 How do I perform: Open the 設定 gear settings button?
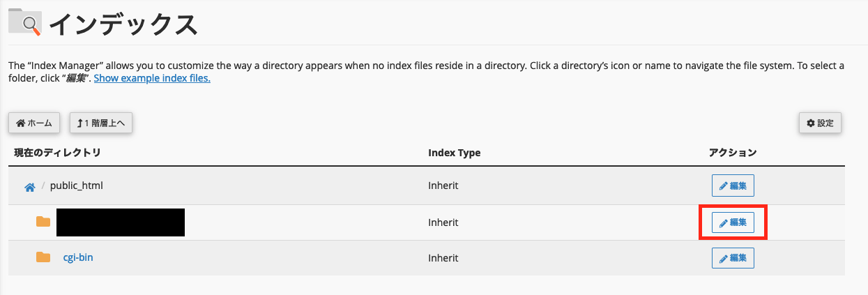click(x=820, y=123)
